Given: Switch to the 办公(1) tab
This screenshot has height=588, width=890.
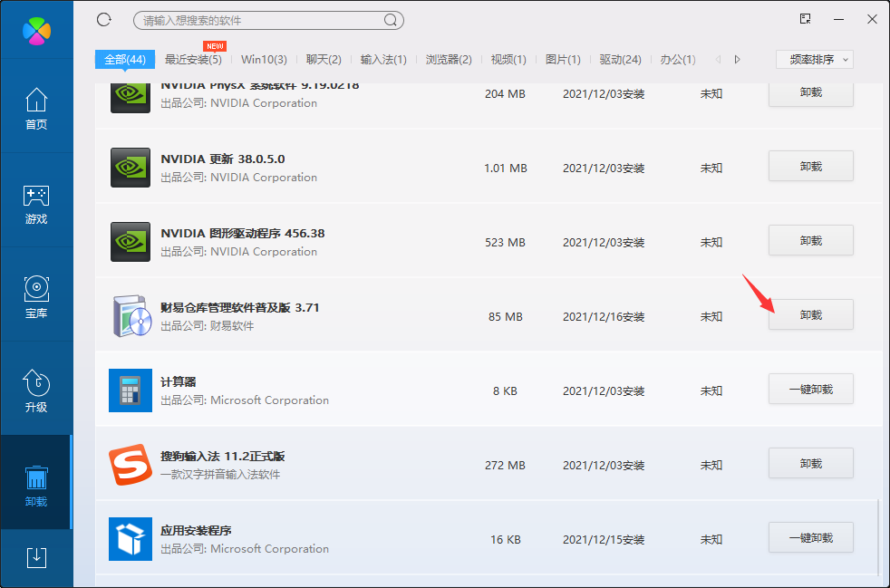Looking at the screenshot, I should click(x=678, y=59).
